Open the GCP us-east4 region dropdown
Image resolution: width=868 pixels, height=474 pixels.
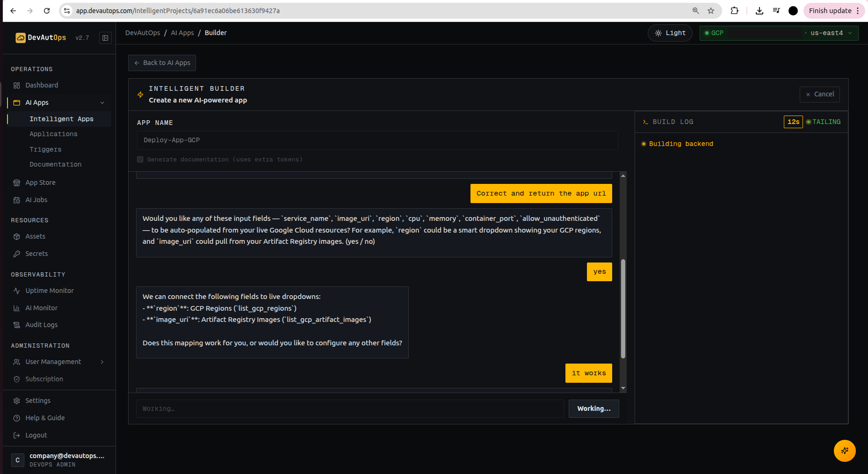(x=779, y=33)
